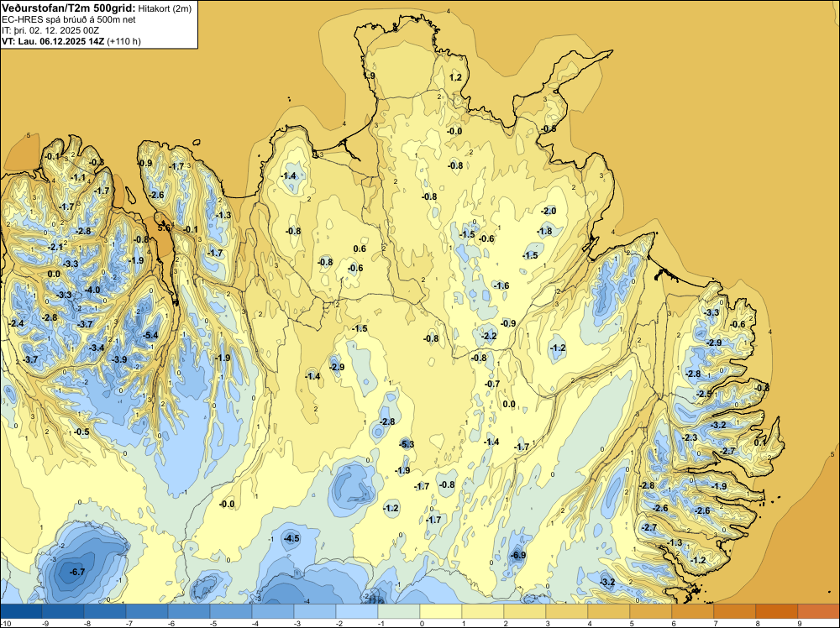This screenshot has width=840, height=628.
Task: Click the -1.1 temperature value
Action: click(78, 177)
